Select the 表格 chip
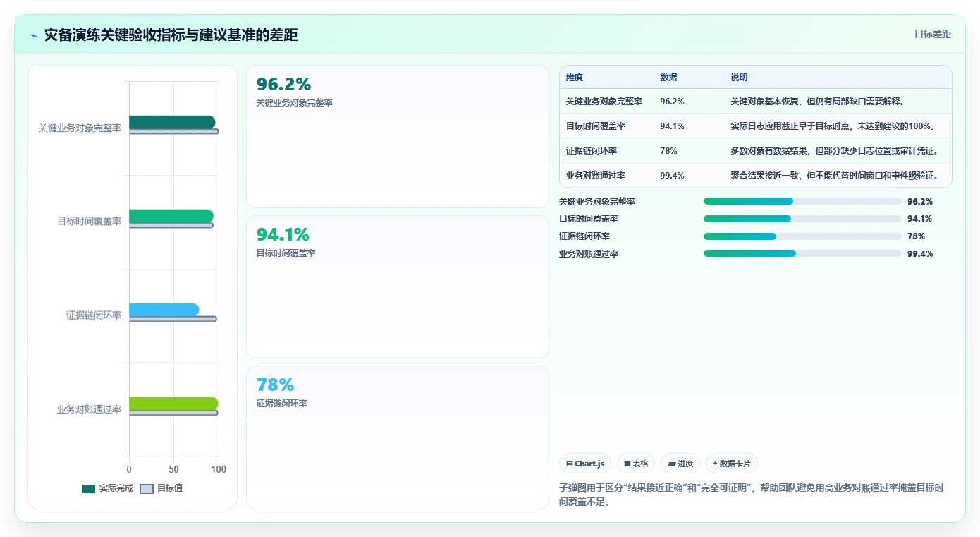Screen dimensions: 980x537 coord(636,464)
